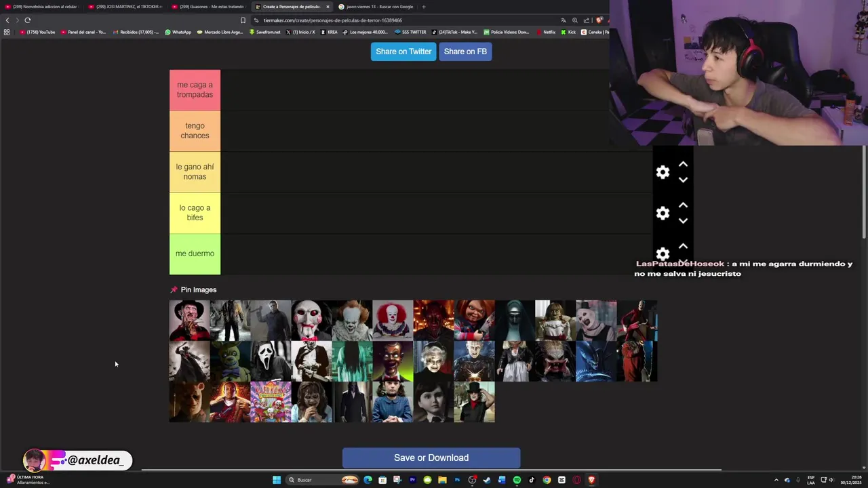Viewport: 868px width, 488px height.
Task: Move 'me duermo' row up
Action: tap(683, 246)
